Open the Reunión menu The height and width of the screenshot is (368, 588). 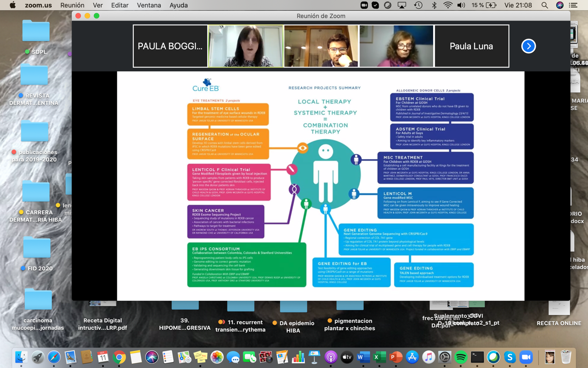coord(72,6)
